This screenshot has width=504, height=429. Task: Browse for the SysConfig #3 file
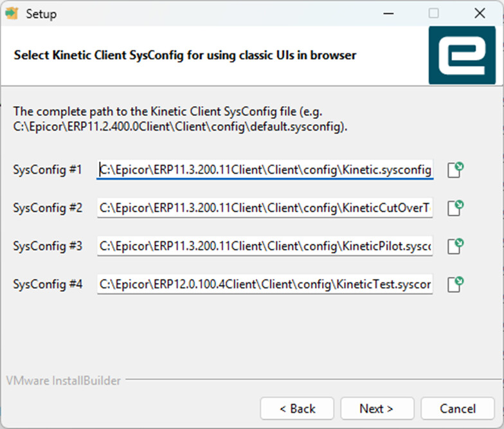[456, 246]
